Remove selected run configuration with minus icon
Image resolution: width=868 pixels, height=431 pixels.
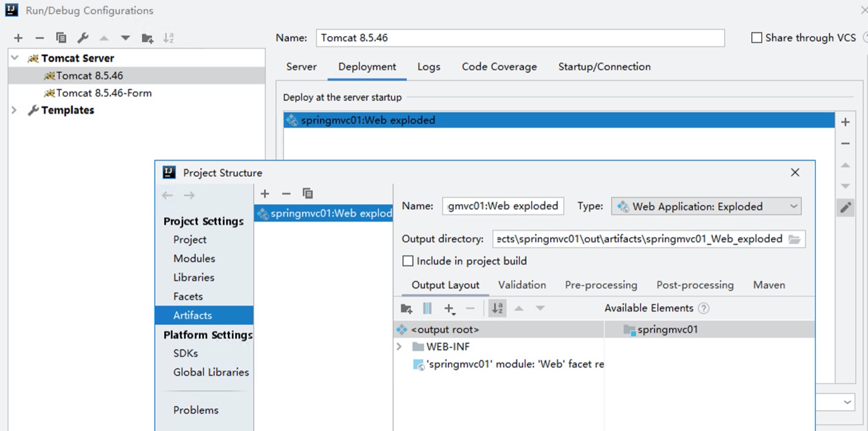pos(39,38)
